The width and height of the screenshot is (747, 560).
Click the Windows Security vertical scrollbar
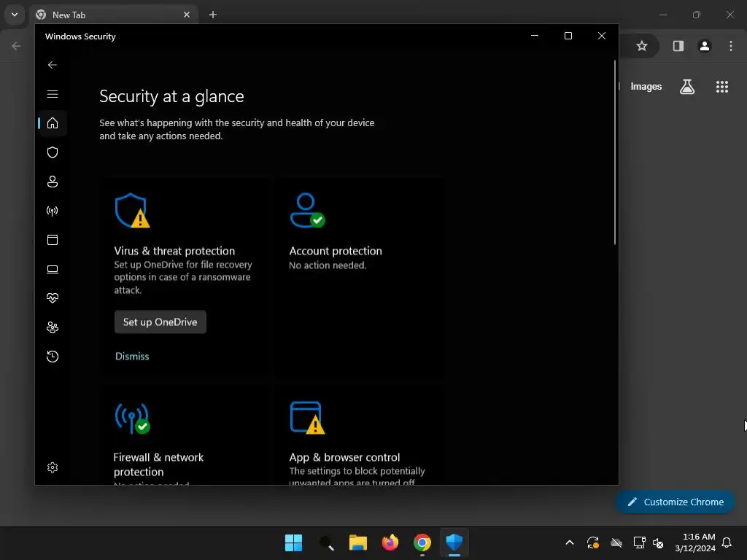[x=614, y=152]
